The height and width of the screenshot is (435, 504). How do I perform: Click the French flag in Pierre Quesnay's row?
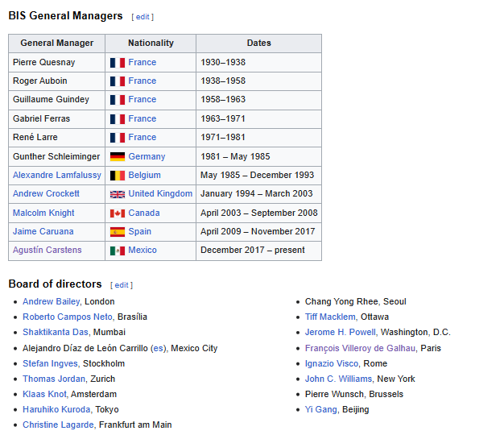tap(118, 62)
